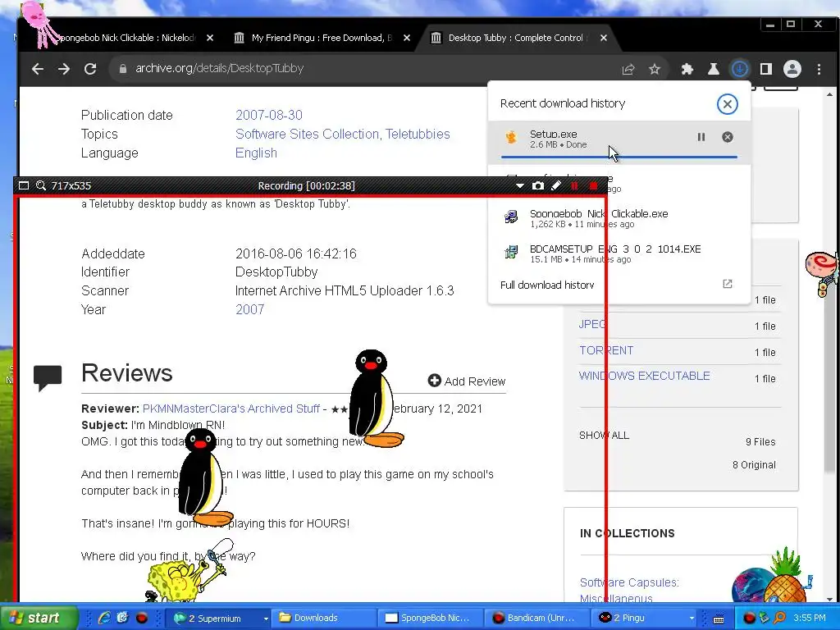The height and width of the screenshot is (630, 840).
Task: Open WINDOWS EXECUTABLE download option
Action: (x=645, y=376)
